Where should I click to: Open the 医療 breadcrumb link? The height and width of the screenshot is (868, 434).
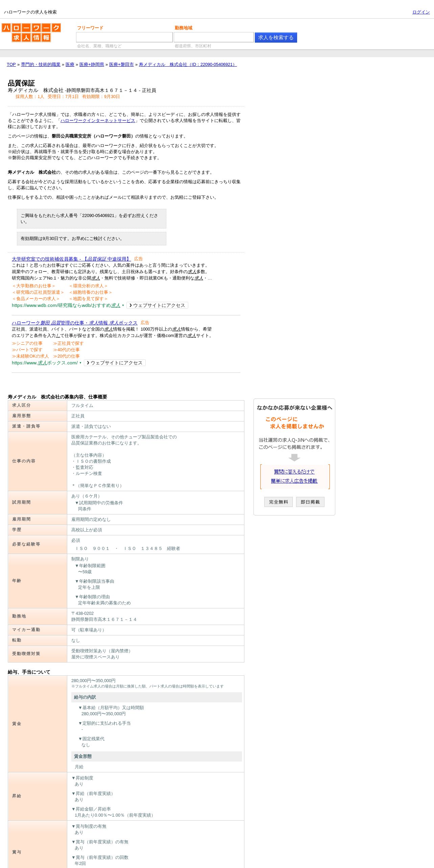point(70,65)
